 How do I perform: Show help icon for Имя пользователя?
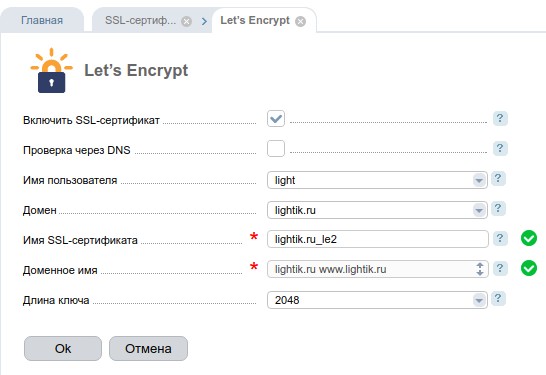pos(498,179)
